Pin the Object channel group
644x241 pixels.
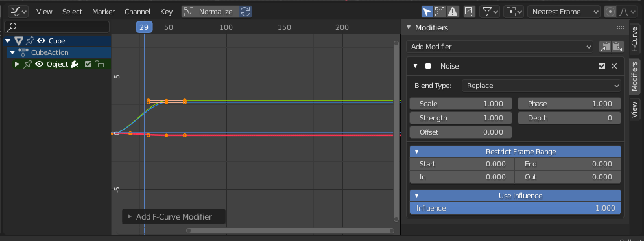point(27,64)
